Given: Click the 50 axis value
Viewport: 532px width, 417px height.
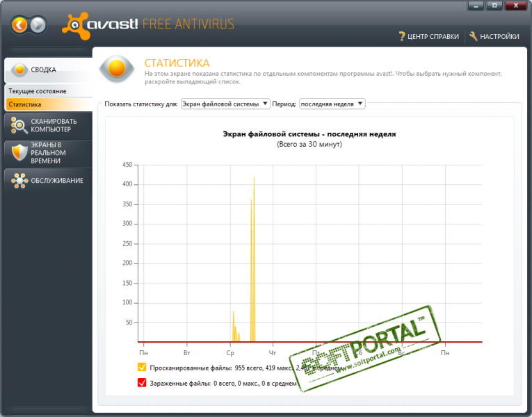Looking at the screenshot, I should point(129,322).
